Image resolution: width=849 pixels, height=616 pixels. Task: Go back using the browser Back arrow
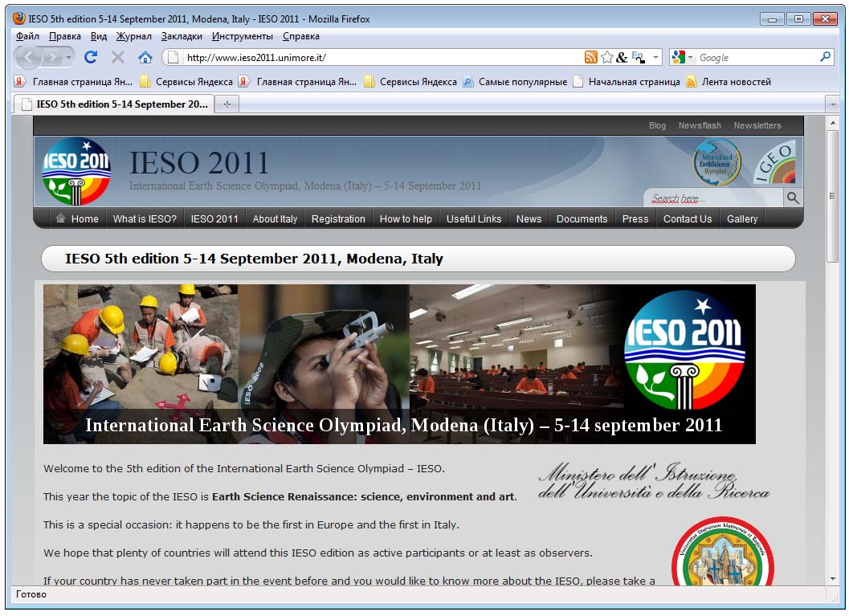28,57
